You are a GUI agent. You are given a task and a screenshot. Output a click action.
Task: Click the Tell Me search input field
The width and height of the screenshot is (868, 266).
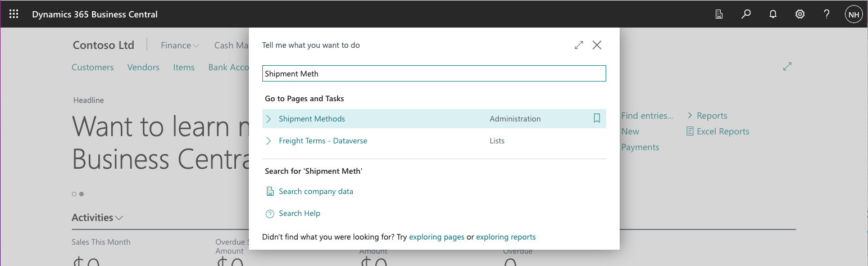(x=434, y=74)
